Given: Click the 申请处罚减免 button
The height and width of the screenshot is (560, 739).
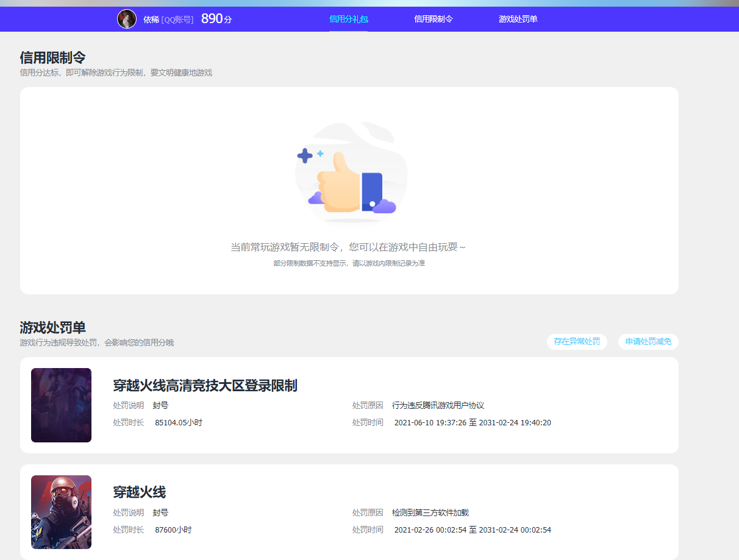Looking at the screenshot, I should [648, 342].
